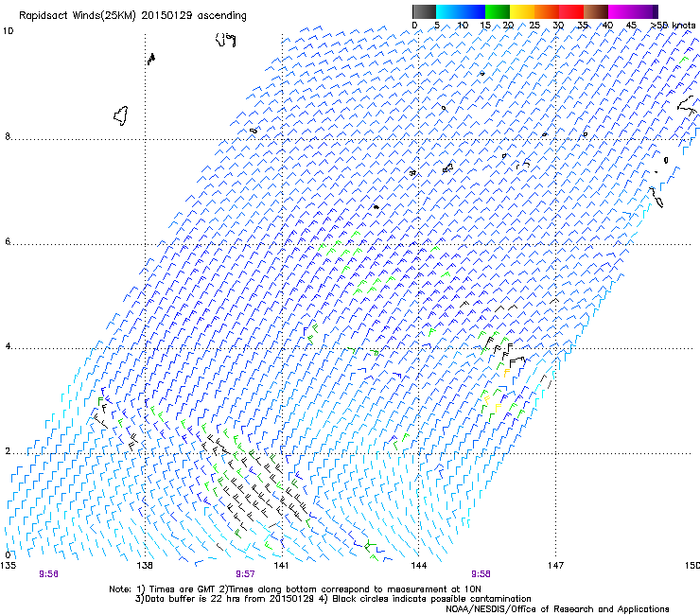Click the '25' value under the color bar
Viewport: 700px width, 615px height.
534,26
